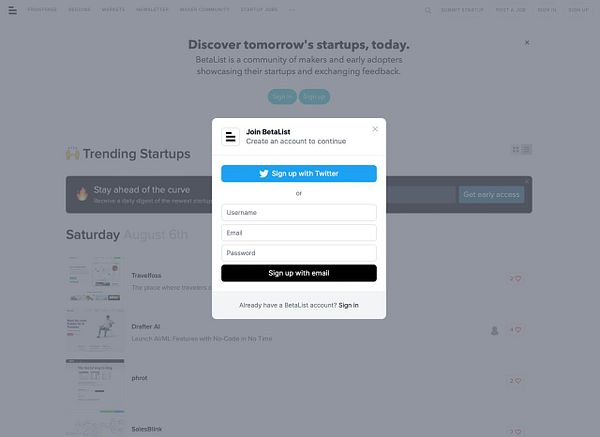600x437 pixels.
Task: Click Sign up with email button
Action: pyautogui.click(x=299, y=273)
